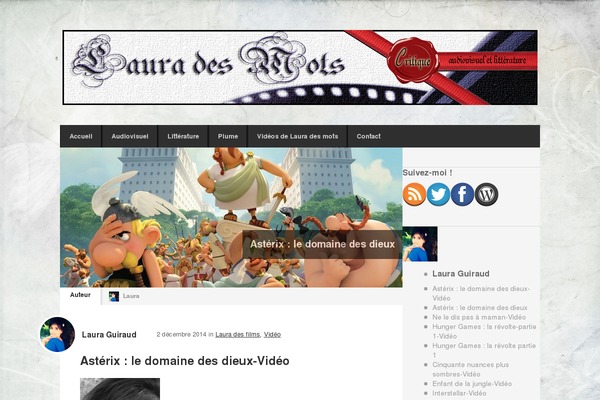Click the slider caption Astérix : le domaine des dieux

tap(322, 244)
